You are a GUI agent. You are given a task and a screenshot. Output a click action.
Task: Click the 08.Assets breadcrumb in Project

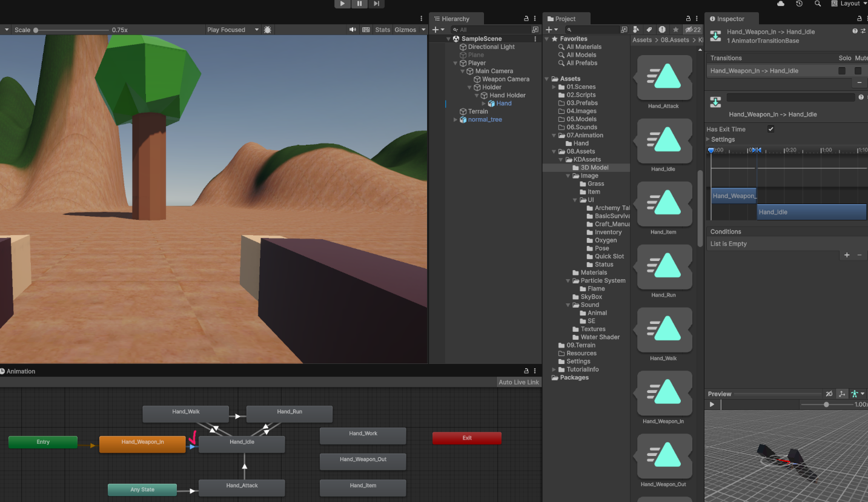tap(675, 40)
